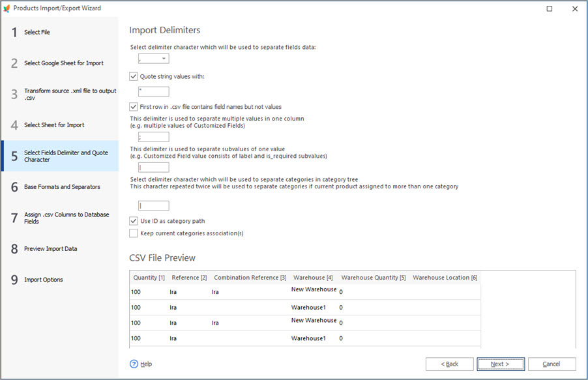
Task: Close the Products Import/Export Wizard
Action: pos(575,8)
